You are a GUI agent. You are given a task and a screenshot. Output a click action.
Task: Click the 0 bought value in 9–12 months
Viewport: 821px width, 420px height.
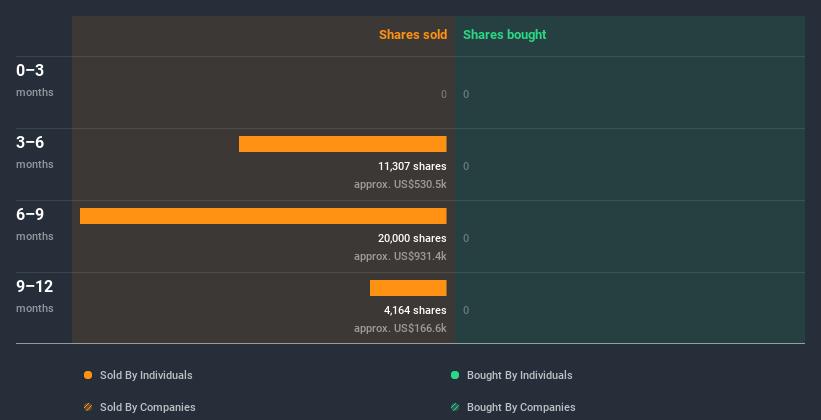click(x=466, y=310)
